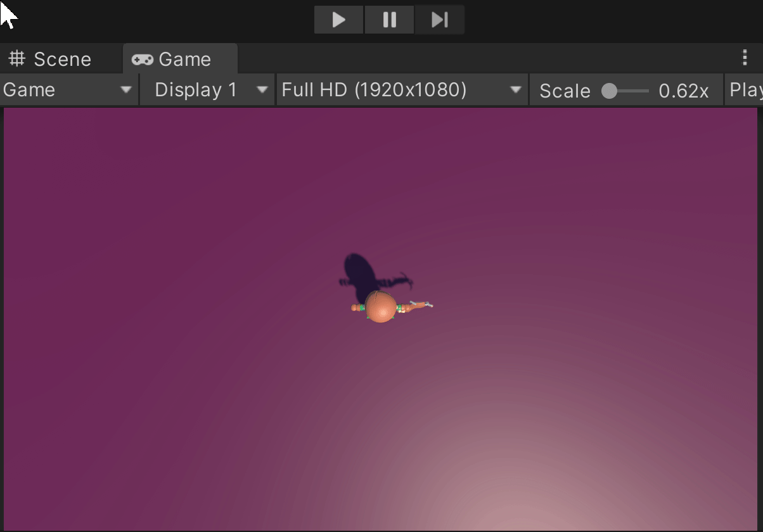Switch to the Scene tab
The height and width of the screenshot is (532, 763).
(61, 58)
